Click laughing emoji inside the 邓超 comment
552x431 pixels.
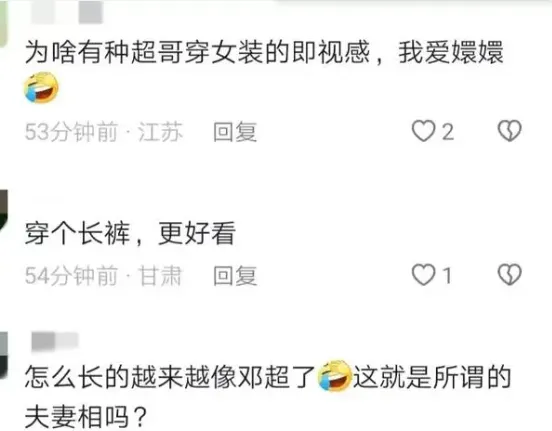click(x=334, y=376)
